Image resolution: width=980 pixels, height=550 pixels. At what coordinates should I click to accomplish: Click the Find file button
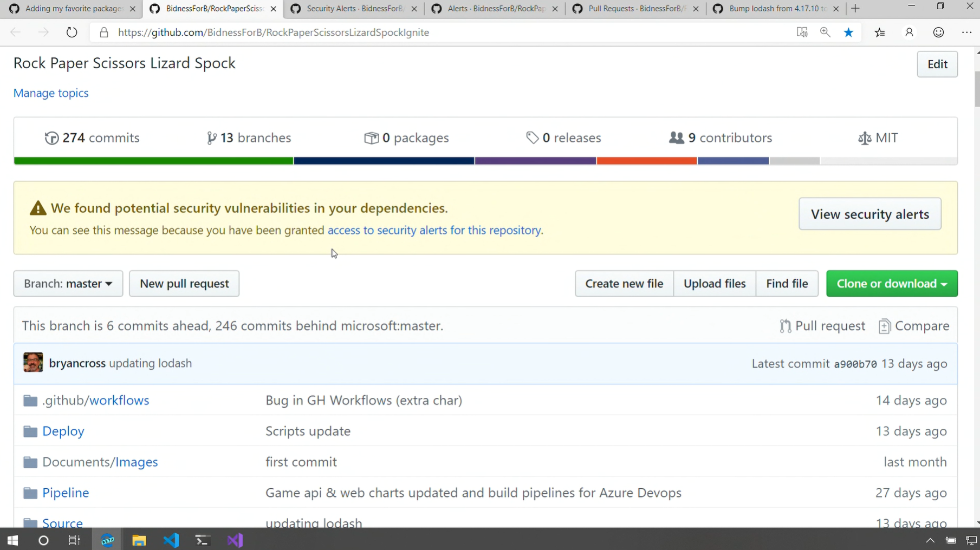pos(787,284)
